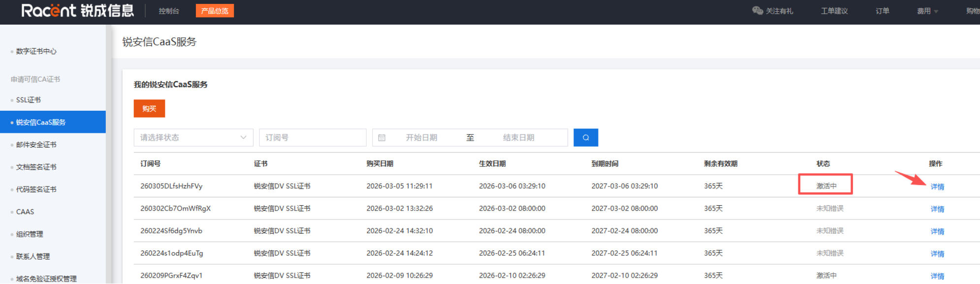Open 控制台 in top navigation
Viewport: 980px width, 284px height.
[x=169, y=11]
